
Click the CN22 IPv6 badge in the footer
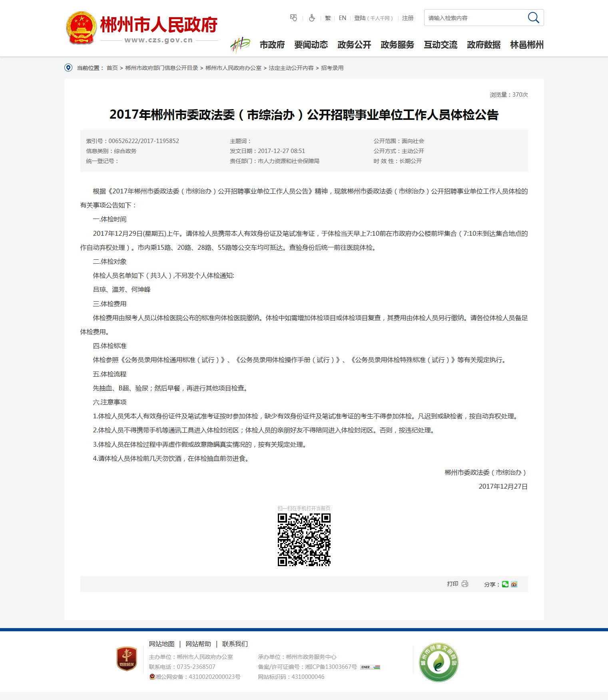pos(370,667)
